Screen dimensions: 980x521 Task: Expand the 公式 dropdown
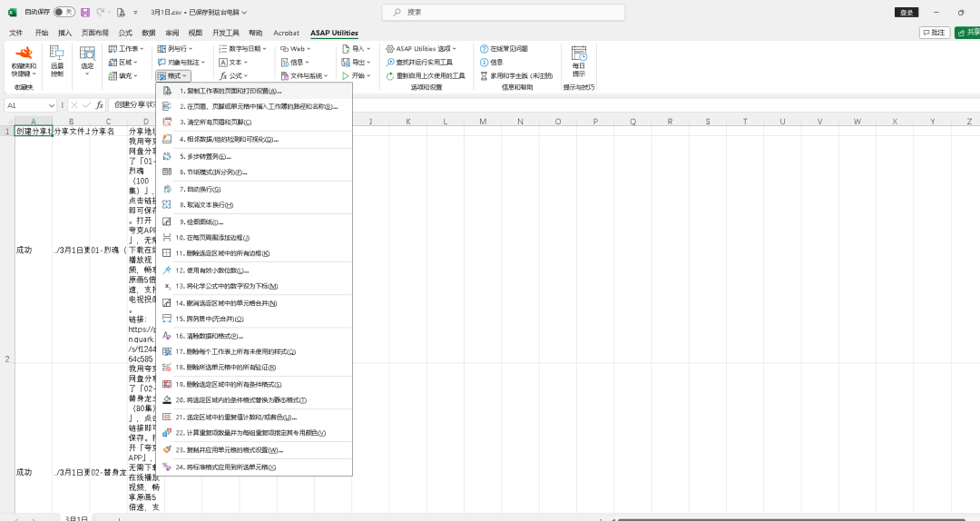(232, 75)
